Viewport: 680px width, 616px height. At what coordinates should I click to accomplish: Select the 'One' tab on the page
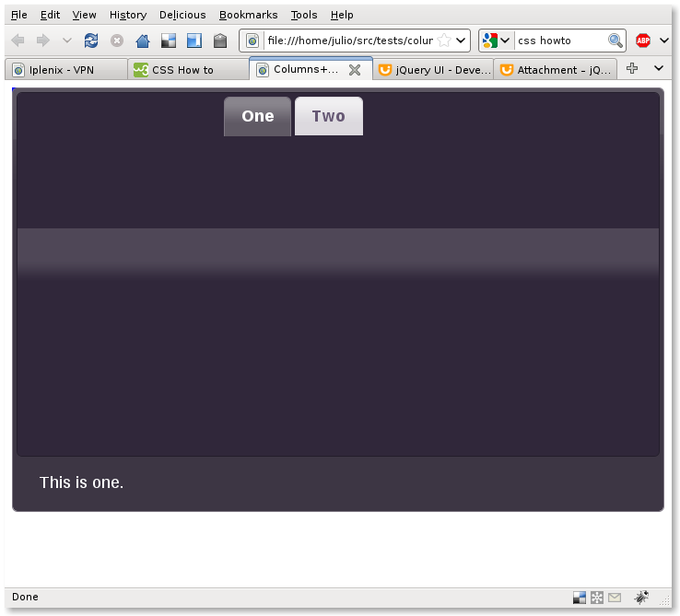click(x=258, y=116)
